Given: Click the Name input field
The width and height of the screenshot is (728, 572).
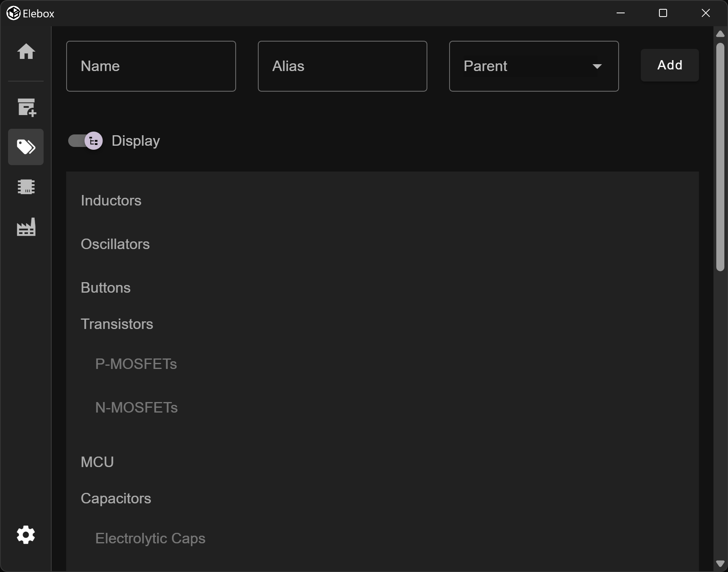Looking at the screenshot, I should tap(151, 66).
